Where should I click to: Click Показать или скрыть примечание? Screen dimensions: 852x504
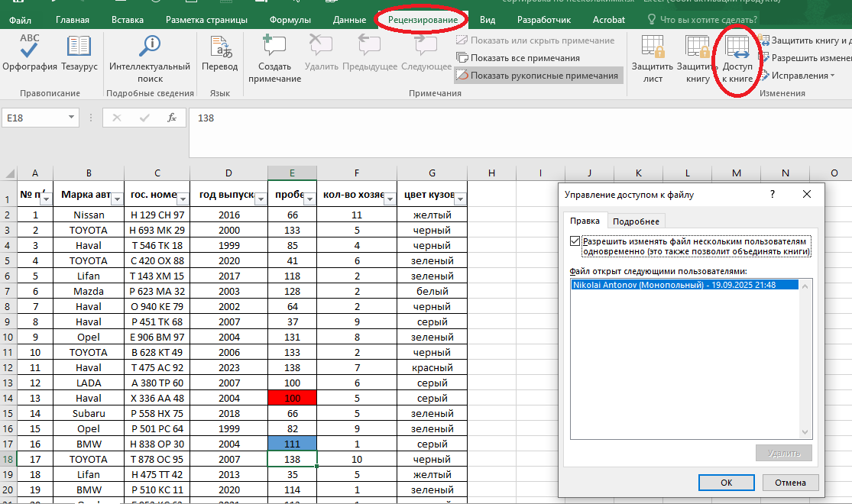[535, 40]
